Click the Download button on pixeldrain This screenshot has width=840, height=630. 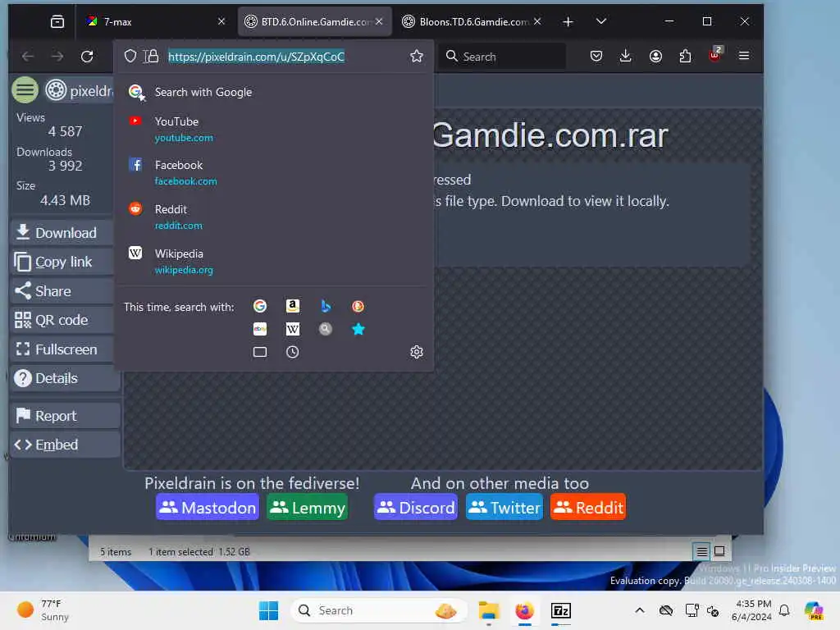click(x=62, y=232)
